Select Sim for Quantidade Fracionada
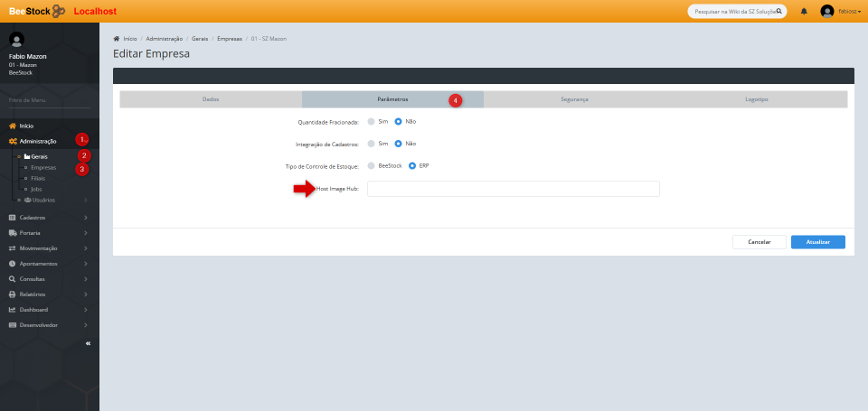 (x=371, y=121)
